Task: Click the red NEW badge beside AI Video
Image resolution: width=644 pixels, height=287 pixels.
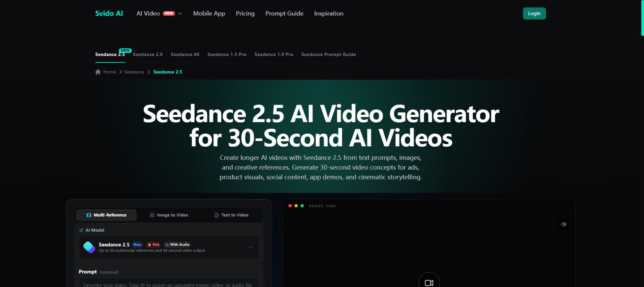Action: click(x=169, y=13)
